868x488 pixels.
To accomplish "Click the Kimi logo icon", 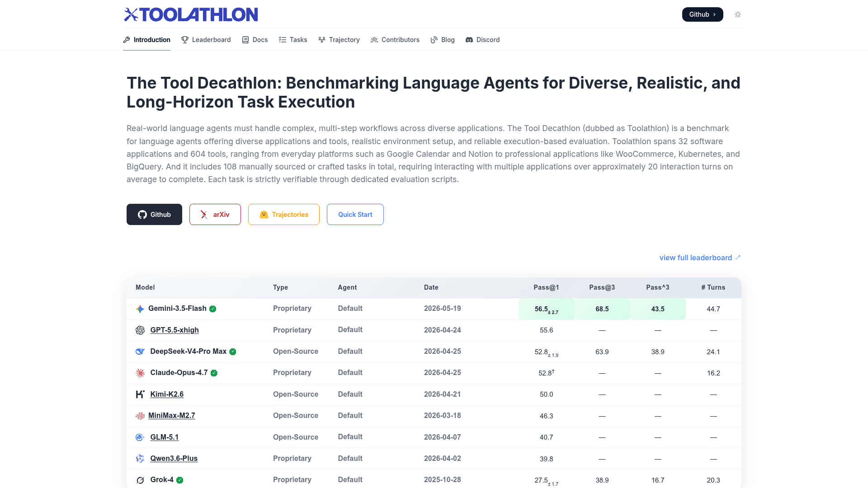I will (140, 394).
